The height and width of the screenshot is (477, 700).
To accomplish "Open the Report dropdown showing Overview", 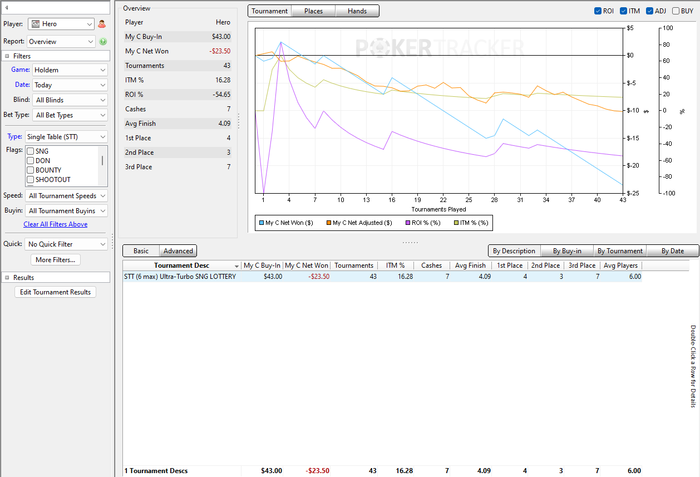I will click(61, 42).
